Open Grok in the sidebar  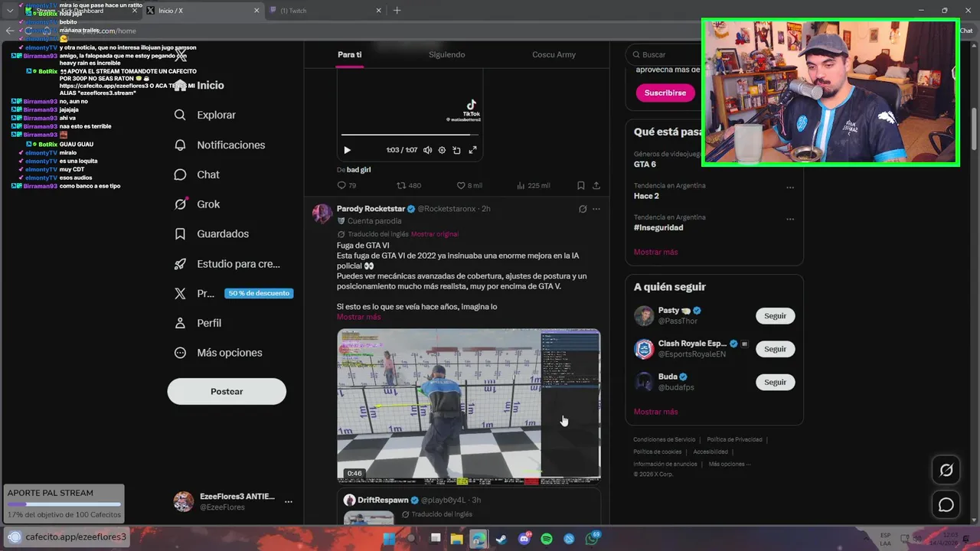(197, 204)
